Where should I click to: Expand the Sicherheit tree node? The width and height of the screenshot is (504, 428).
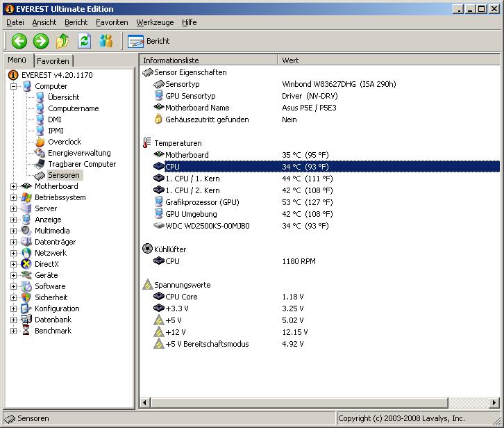pos(13,297)
